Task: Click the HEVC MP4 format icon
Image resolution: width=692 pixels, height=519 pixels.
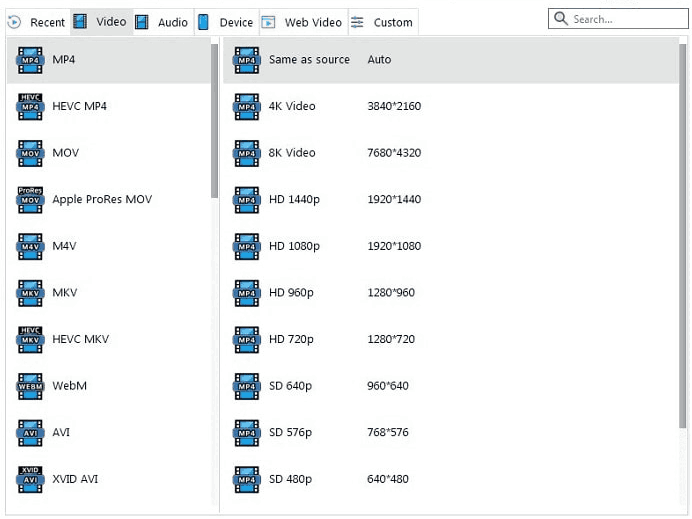Action: pos(30,106)
